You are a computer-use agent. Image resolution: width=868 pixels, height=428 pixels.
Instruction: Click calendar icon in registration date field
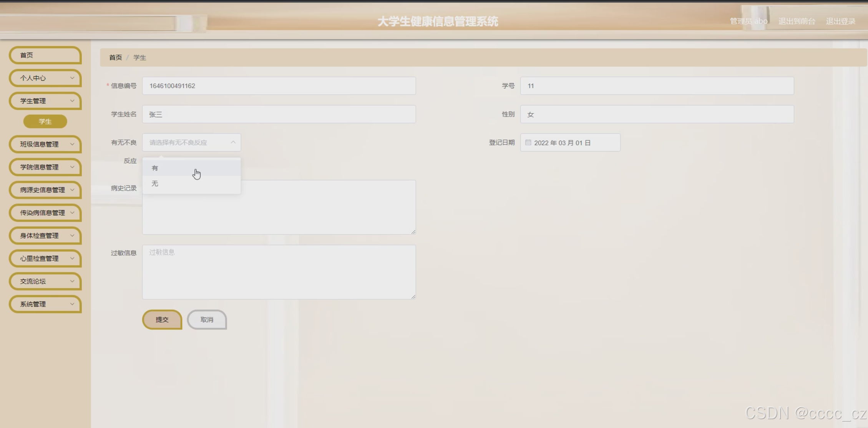pos(528,143)
